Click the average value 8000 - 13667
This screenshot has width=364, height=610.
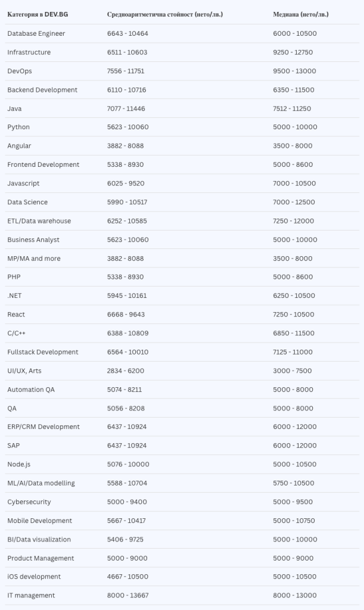pos(128,595)
